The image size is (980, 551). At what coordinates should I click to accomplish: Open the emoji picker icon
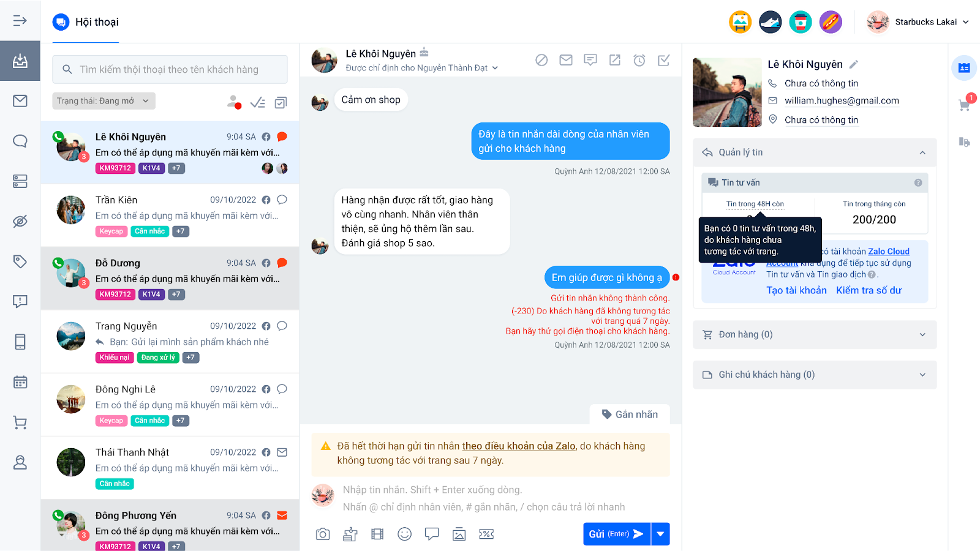[404, 534]
